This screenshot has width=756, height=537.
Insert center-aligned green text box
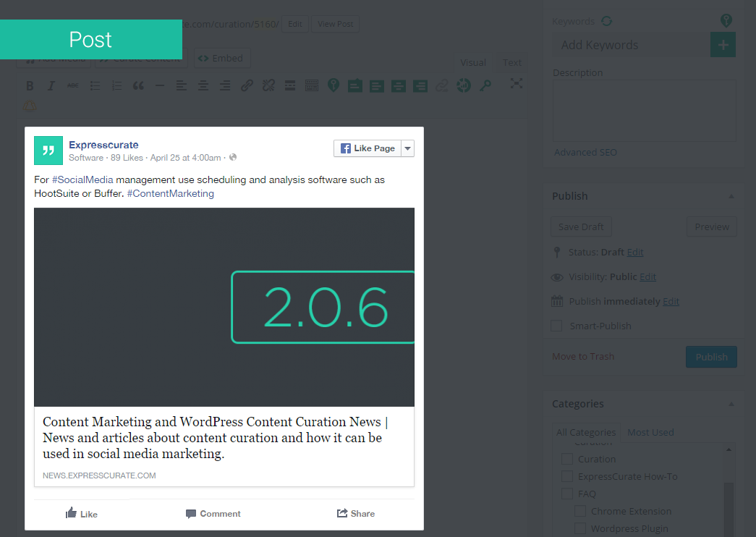(x=399, y=86)
